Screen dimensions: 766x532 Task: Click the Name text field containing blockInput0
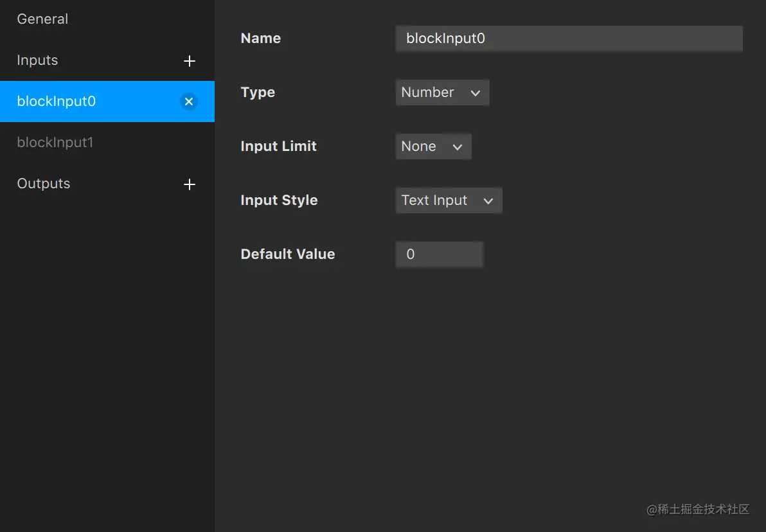click(569, 39)
